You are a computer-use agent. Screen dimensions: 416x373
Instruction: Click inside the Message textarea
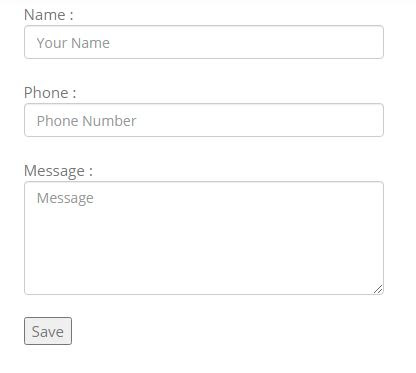(x=204, y=238)
